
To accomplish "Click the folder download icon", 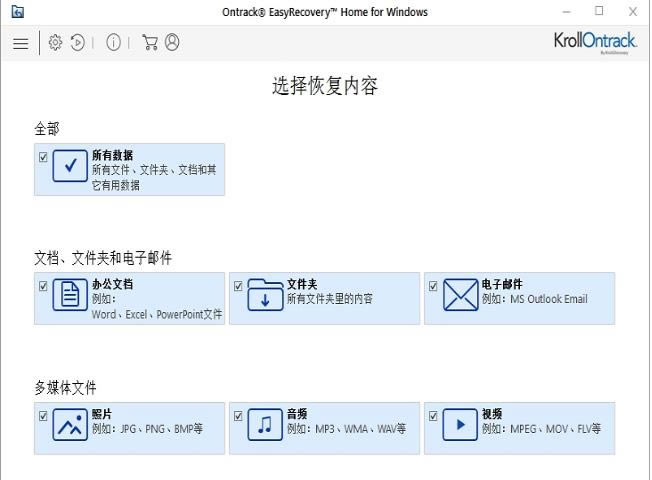I will pos(265,295).
